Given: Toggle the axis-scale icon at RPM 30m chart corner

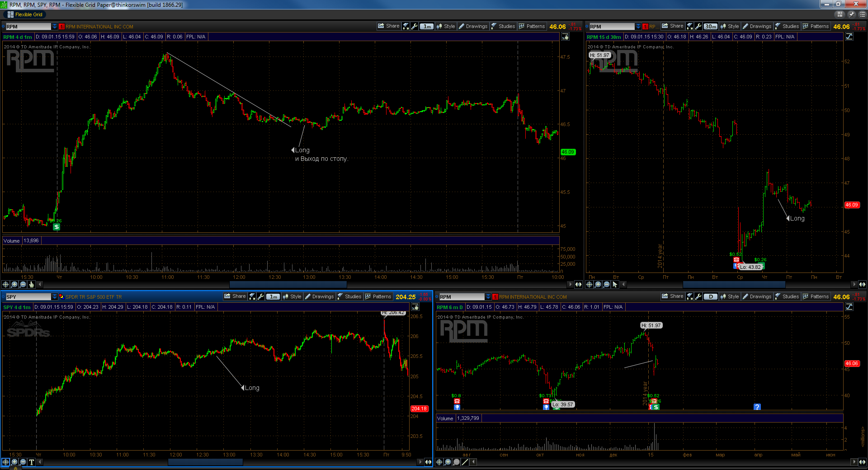Looking at the screenshot, I should point(849,37).
